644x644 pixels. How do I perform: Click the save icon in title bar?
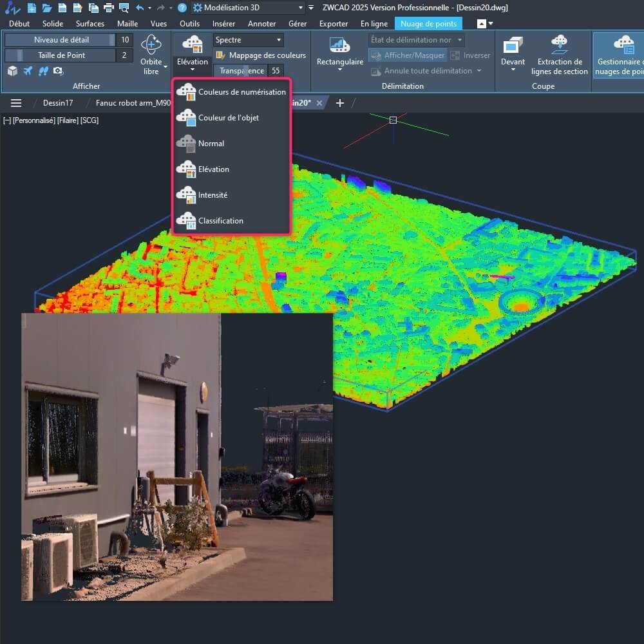coord(62,8)
